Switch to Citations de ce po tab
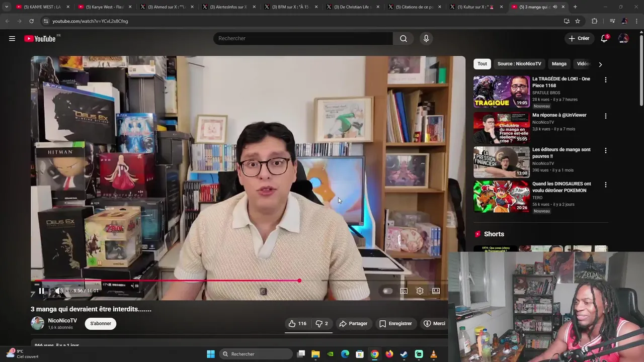Screen dimensions: 644x362 (415, 7)
